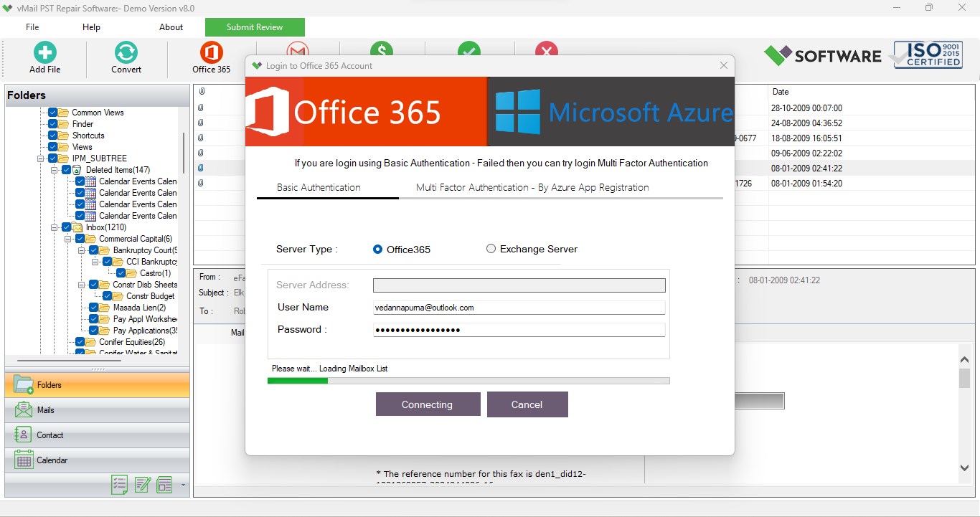980x517 pixels.
Task: Click the Convert toolbar icon
Action: pos(126,52)
